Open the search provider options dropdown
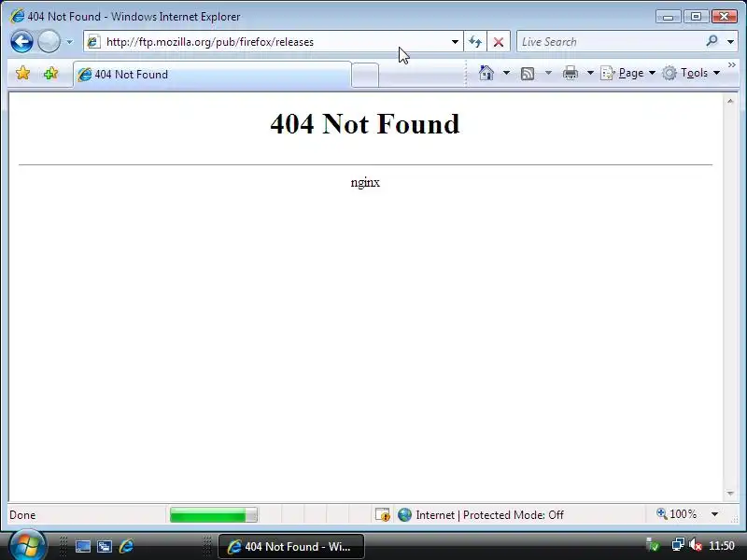 pyautogui.click(x=730, y=42)
